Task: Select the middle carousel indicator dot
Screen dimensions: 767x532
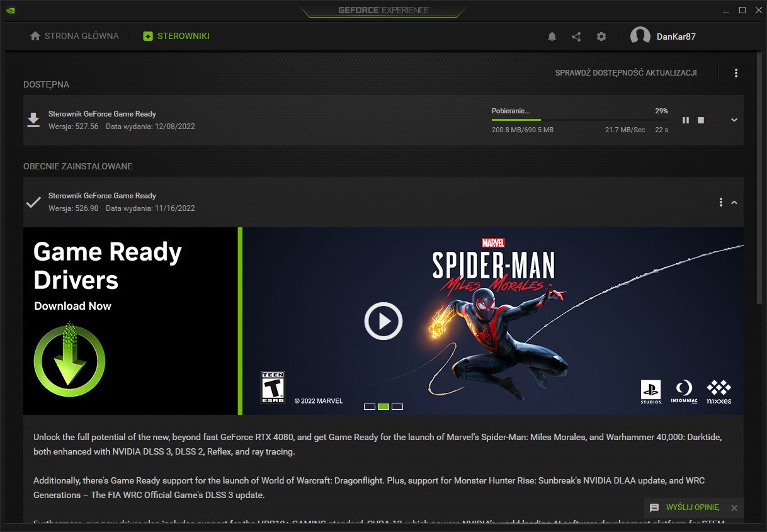Action: coord(383,406)
